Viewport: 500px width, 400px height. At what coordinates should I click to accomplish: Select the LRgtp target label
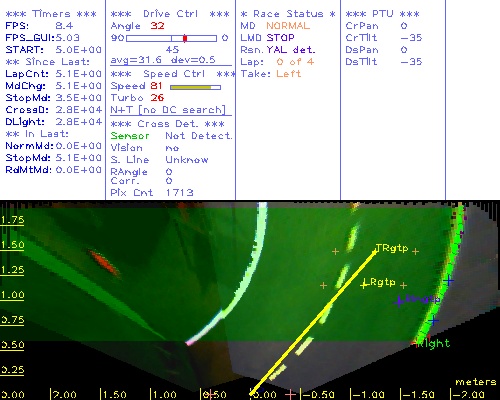(382, 282)
